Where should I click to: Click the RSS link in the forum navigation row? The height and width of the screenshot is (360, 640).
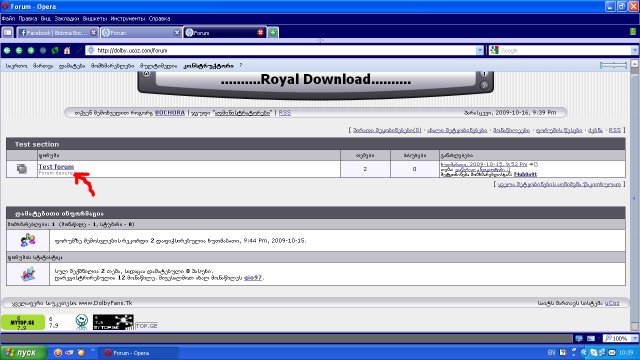[x=615, y=130]
